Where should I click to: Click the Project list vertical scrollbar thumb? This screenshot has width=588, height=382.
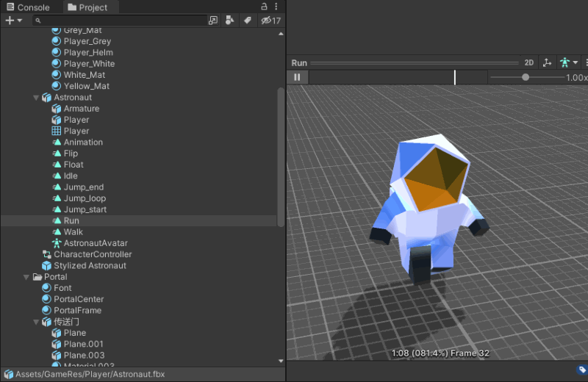click(281, 157)
